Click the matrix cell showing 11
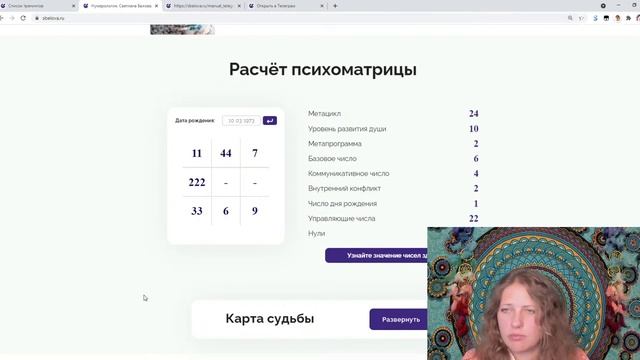This screenshot has width=640, height=360. (197, 153)
